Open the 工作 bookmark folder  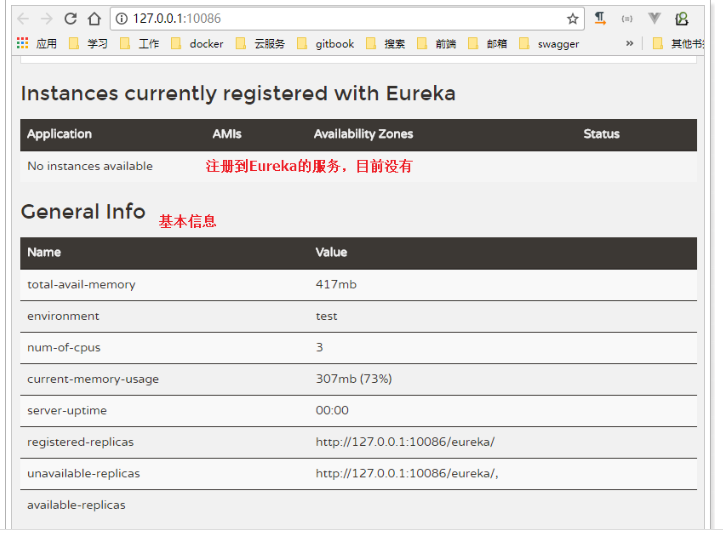[139, 44]
